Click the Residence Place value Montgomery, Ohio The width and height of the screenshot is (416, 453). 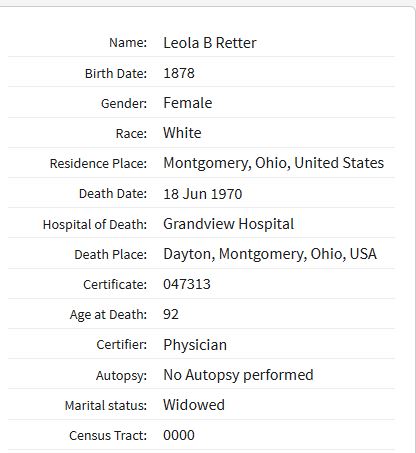[x=273, y=163]
